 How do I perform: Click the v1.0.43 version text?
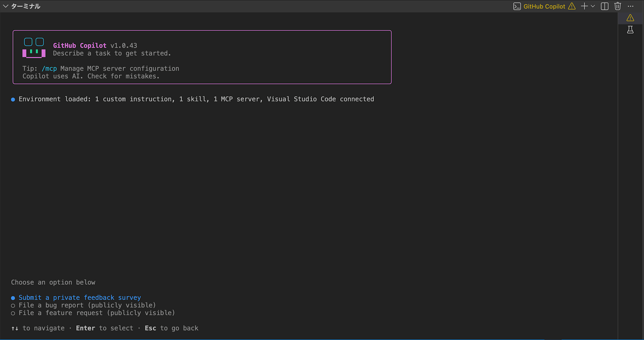point(124,46)
